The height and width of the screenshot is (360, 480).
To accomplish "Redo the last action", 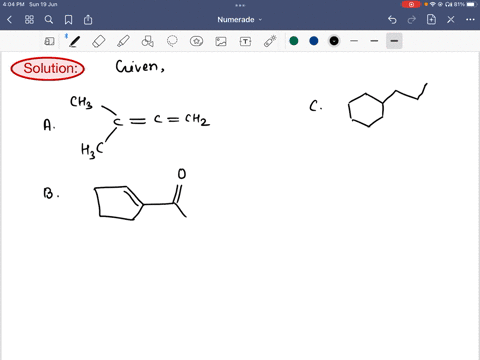I will 412,20.
